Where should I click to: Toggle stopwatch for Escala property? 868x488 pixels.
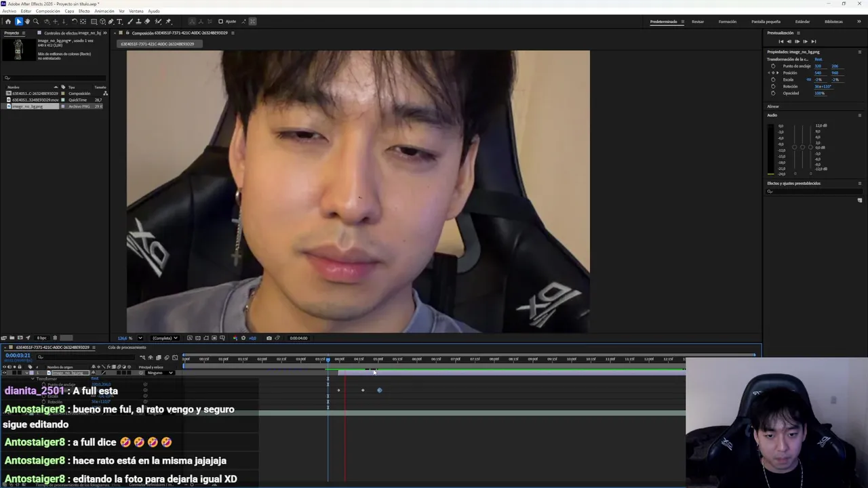coord(773,80)
